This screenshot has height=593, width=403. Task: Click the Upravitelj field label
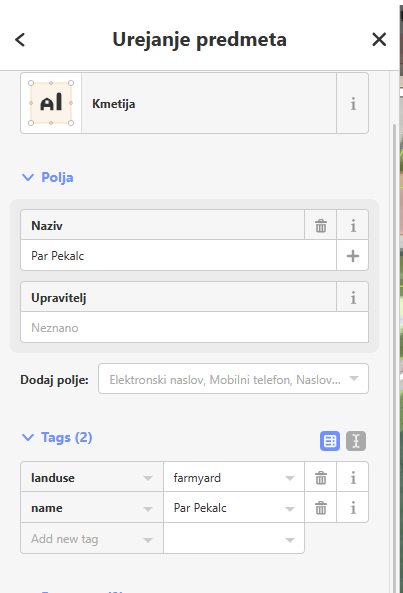point(59,298)
